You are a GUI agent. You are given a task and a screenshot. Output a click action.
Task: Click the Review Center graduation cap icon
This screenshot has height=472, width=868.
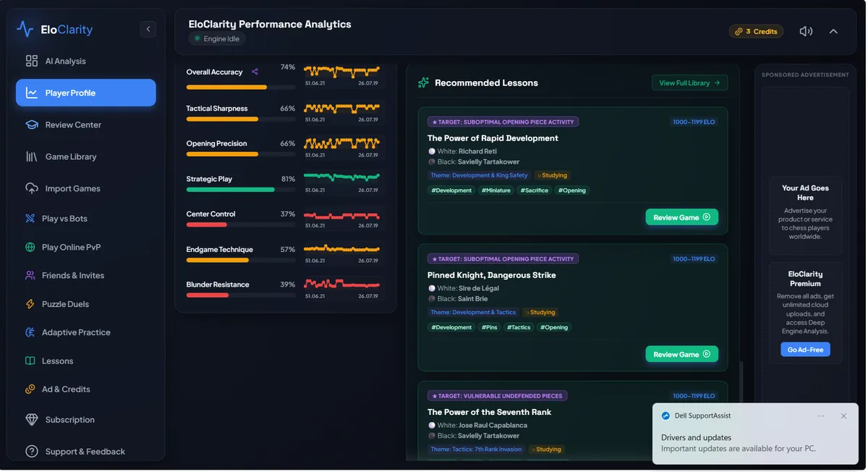coord(32,125)
